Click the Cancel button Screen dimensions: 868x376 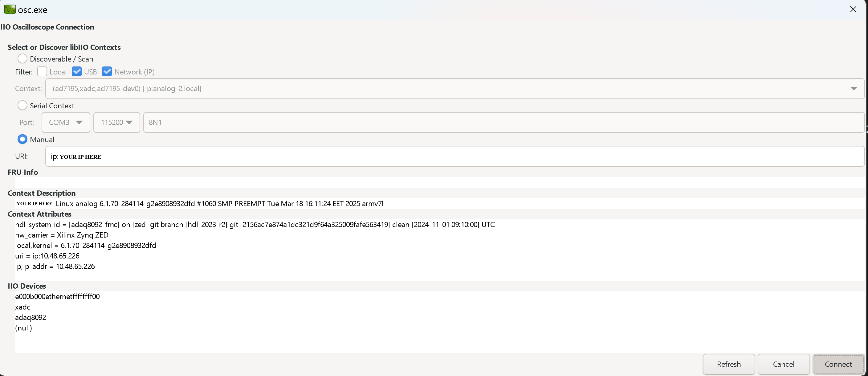tap(784, 364)
